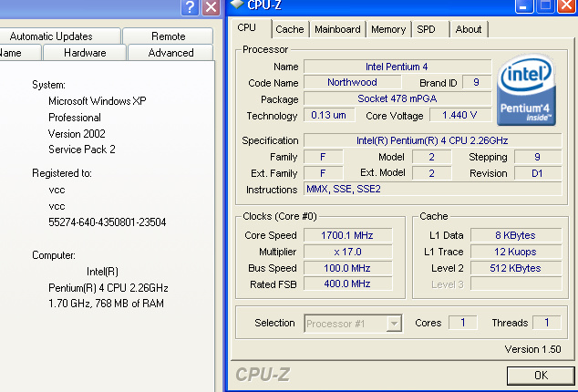Click the Threads count value

[x=547, y=323]
